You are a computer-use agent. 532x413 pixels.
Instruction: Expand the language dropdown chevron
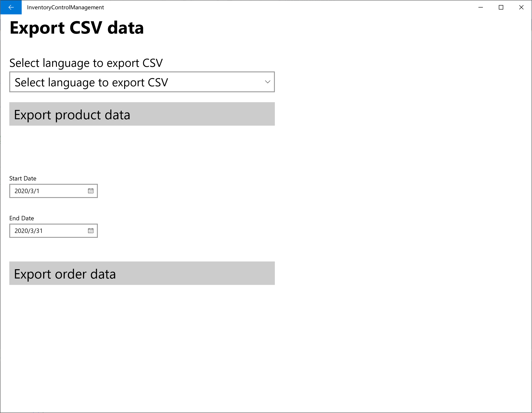(268, 82)
